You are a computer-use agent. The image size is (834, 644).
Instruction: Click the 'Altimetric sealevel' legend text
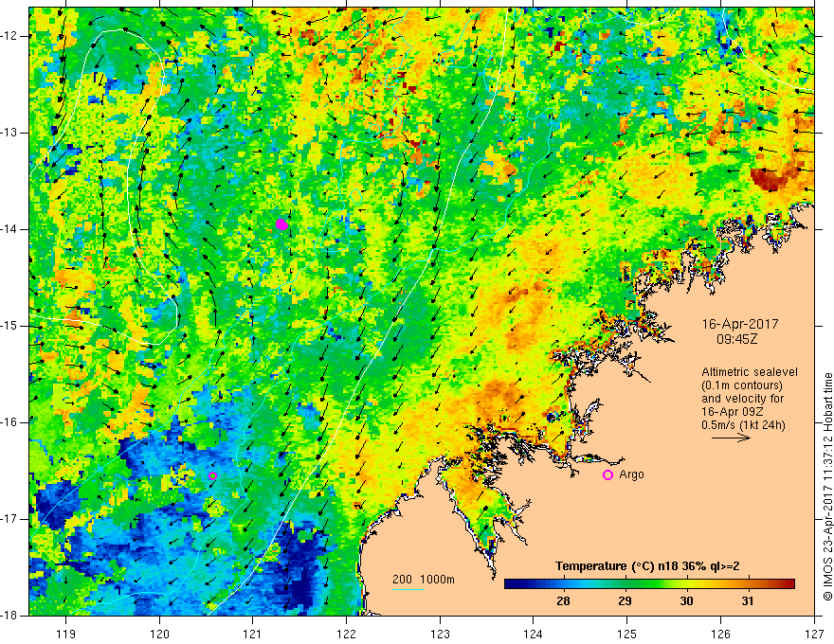[750, 372]
